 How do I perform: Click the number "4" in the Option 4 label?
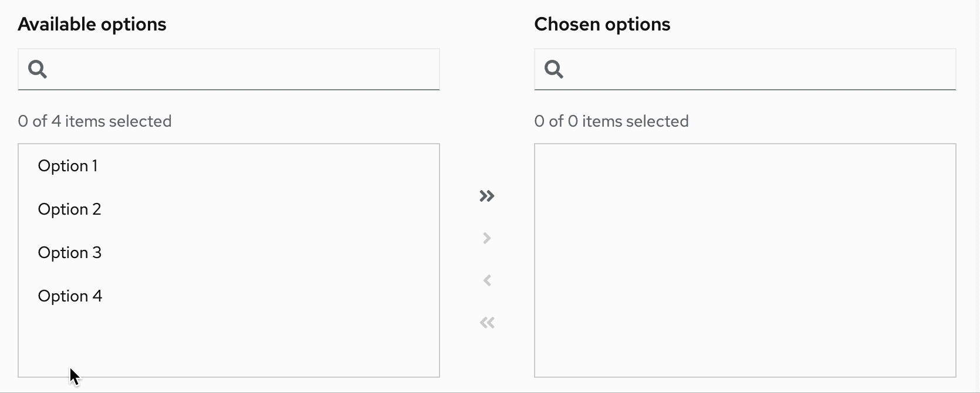(x=97, y=296)
